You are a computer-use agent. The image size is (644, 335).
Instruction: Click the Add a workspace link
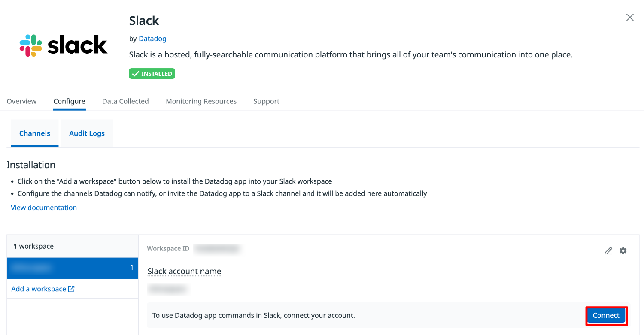[x=39, y=289]
